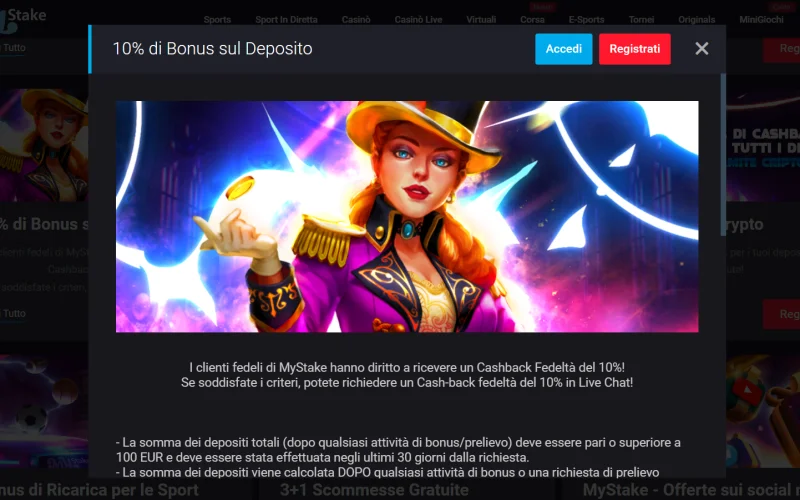800x500 pixels.
Task: Open the MiniGiochi menu item
Action: [761, 19]
